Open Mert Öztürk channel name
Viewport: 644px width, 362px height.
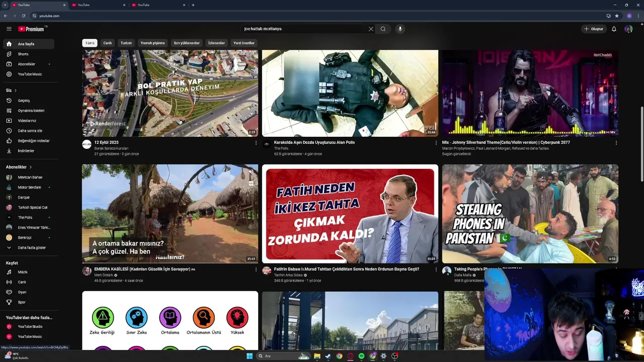104,275
